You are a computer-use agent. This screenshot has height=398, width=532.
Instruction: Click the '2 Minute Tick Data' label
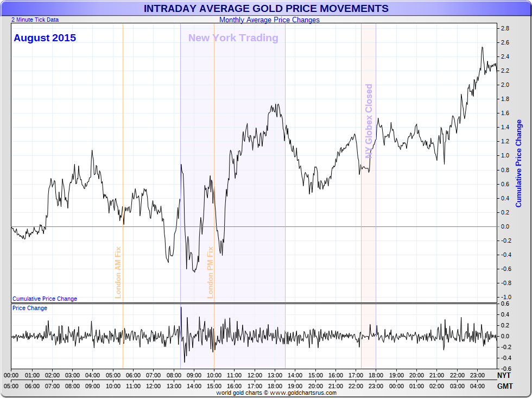(x=35, y=20)
